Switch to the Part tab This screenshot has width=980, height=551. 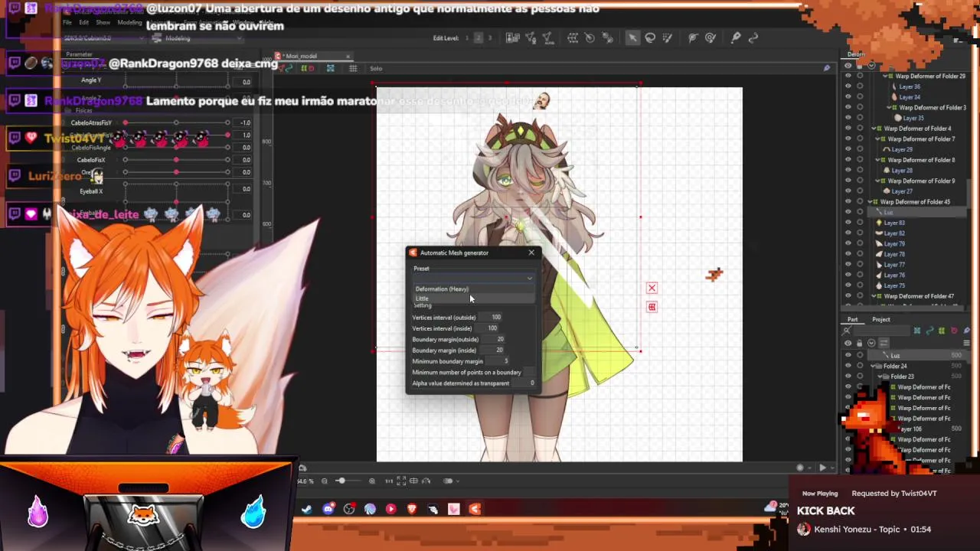pyautogui.click(x=852, y=319)
